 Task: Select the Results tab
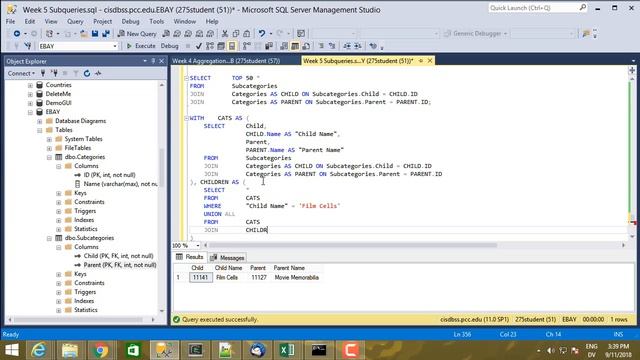(190, 257)
